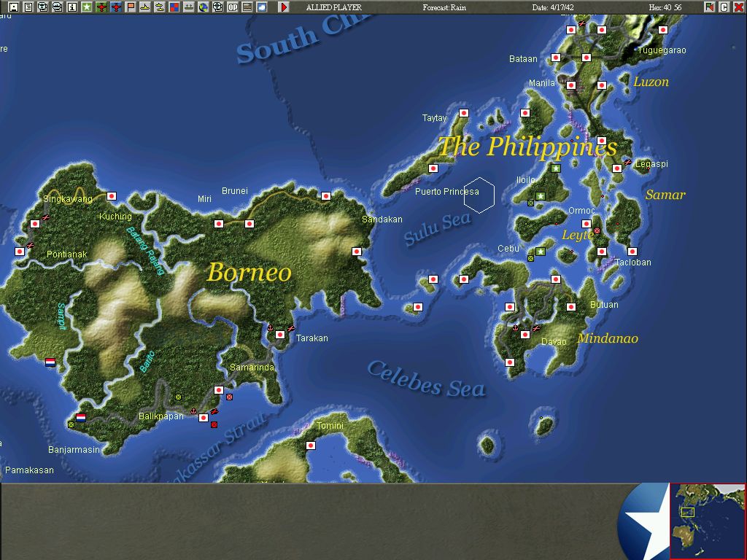Click the red-green flag icon top right
Image resolution: width=747 pixels, height=560 pixels.
pyautogui.click(x=710, y=7)
